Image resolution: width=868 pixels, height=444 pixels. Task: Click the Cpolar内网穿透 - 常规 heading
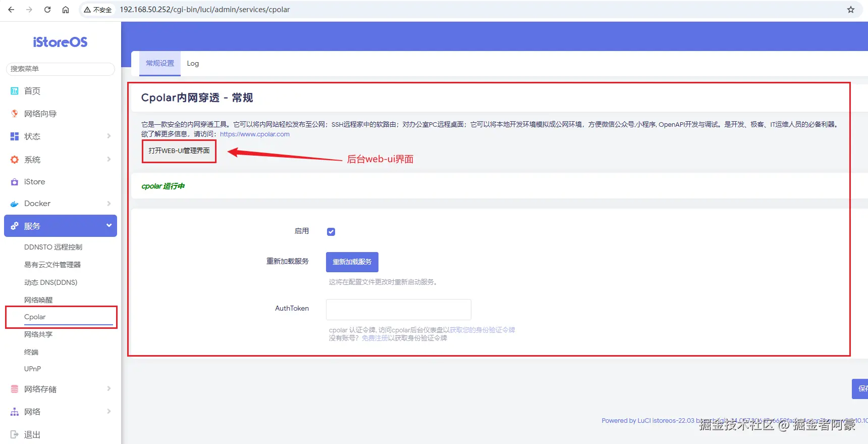tap(197, 97)
